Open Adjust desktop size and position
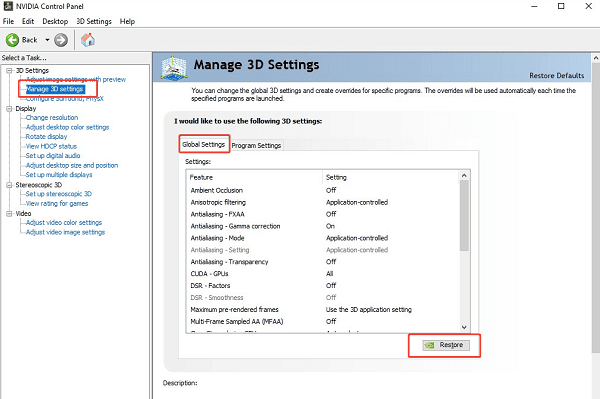Screen dimensions: 600x399 [x=72, y=165]
